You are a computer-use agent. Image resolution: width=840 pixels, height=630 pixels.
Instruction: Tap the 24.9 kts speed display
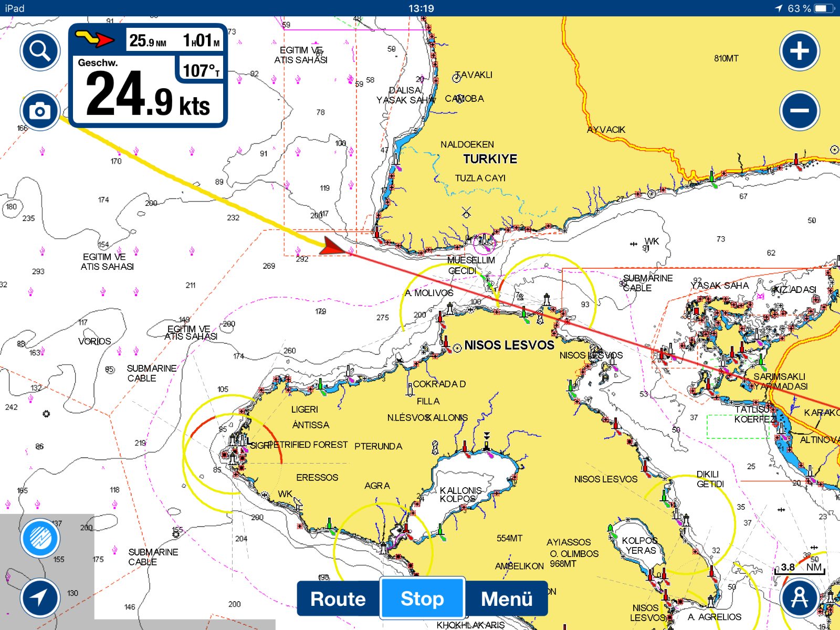coord(147,96)
